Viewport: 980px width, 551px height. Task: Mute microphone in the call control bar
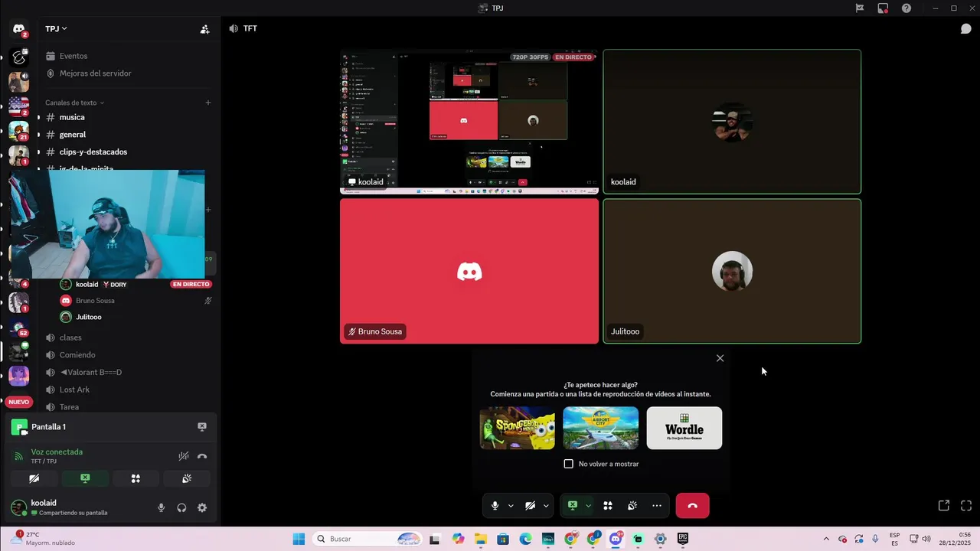click(495, 506)
